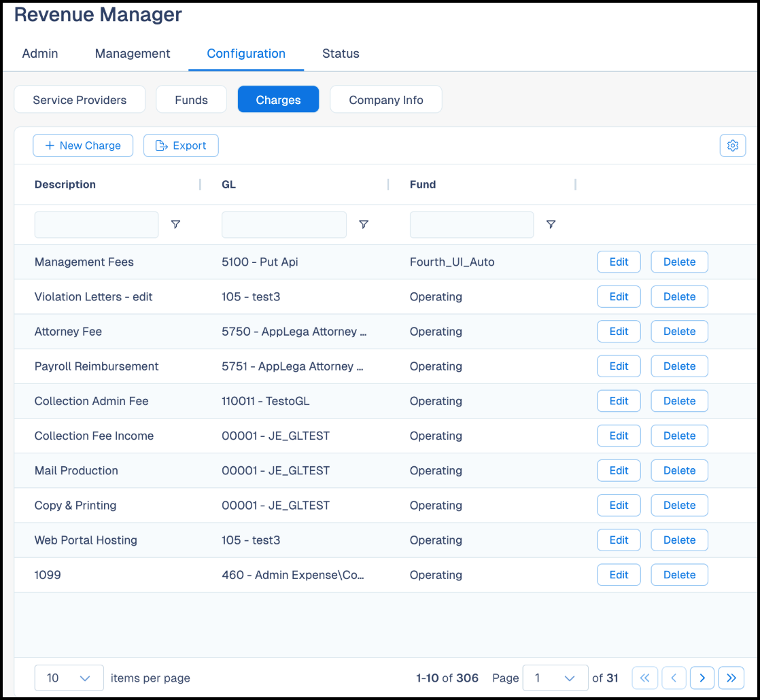Open the Status tab
The image size is (760, 700).
[x=341, y=53]
